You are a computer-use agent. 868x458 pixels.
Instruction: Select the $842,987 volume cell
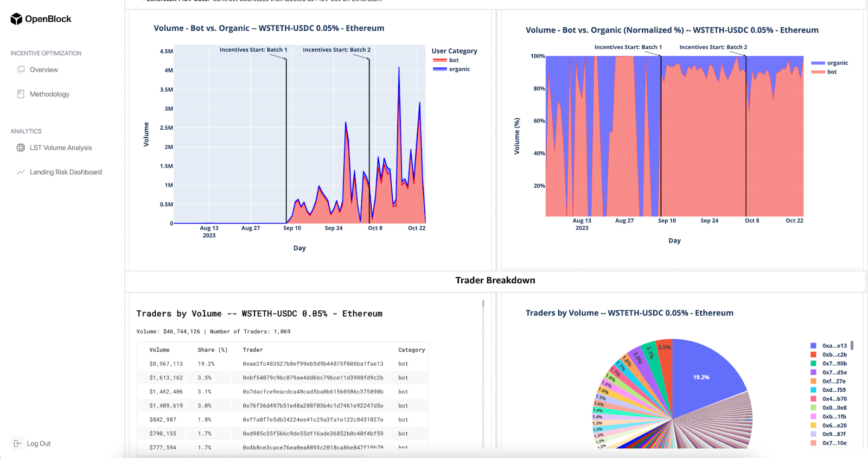(x=163, y=420)
